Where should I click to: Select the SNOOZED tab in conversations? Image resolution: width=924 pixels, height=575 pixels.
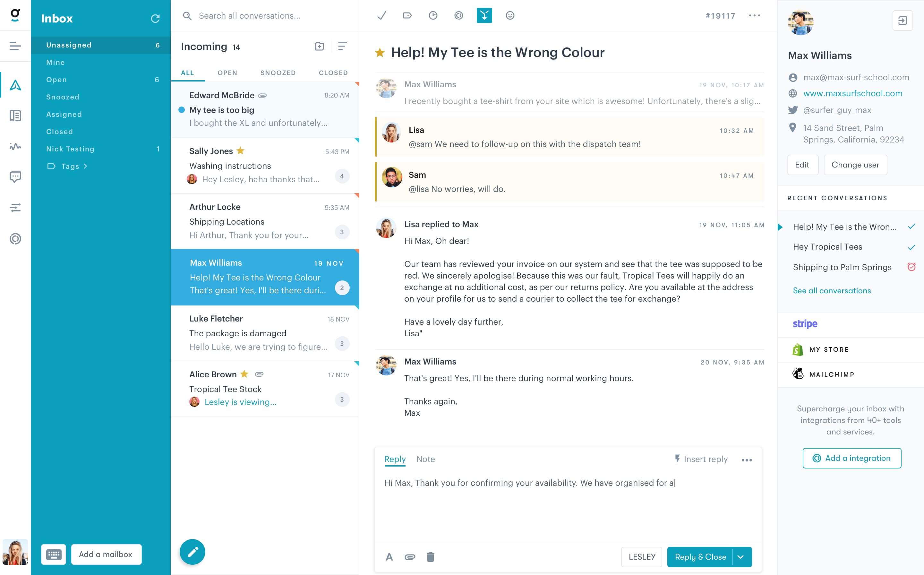[278, 73]
